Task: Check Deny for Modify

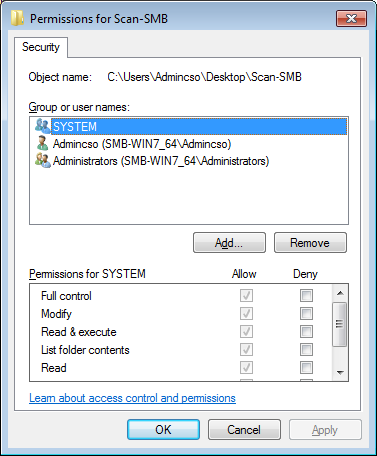Action: coord(306,313)
